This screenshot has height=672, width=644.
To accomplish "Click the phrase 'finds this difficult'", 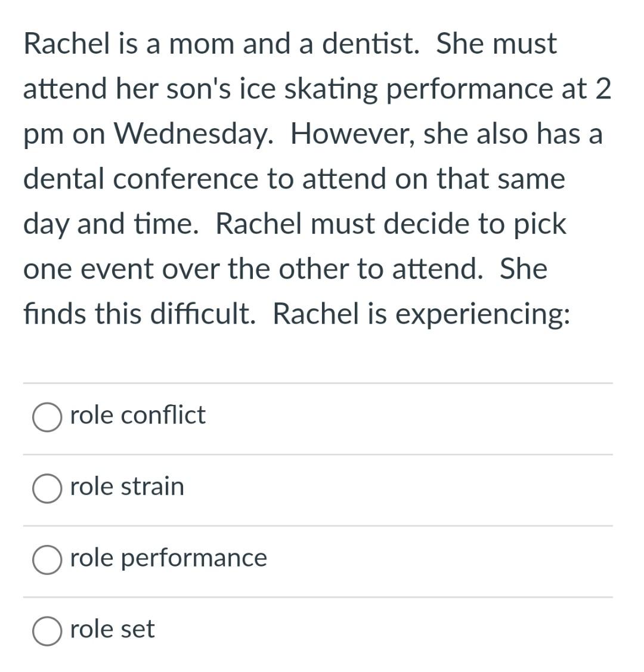I will (137, 313).
